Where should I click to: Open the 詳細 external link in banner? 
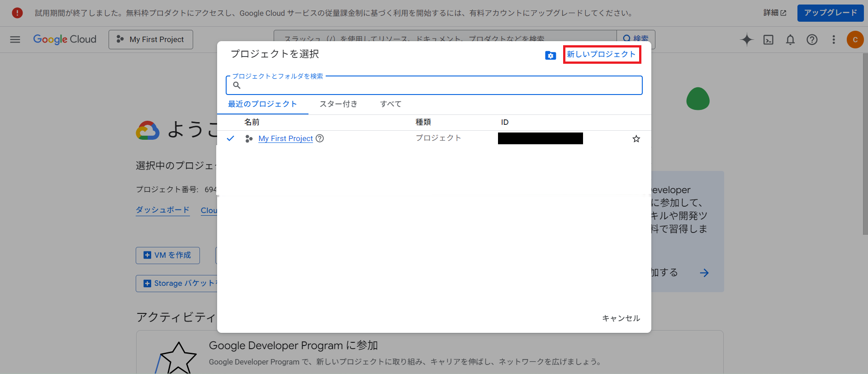tap(774, 13)
